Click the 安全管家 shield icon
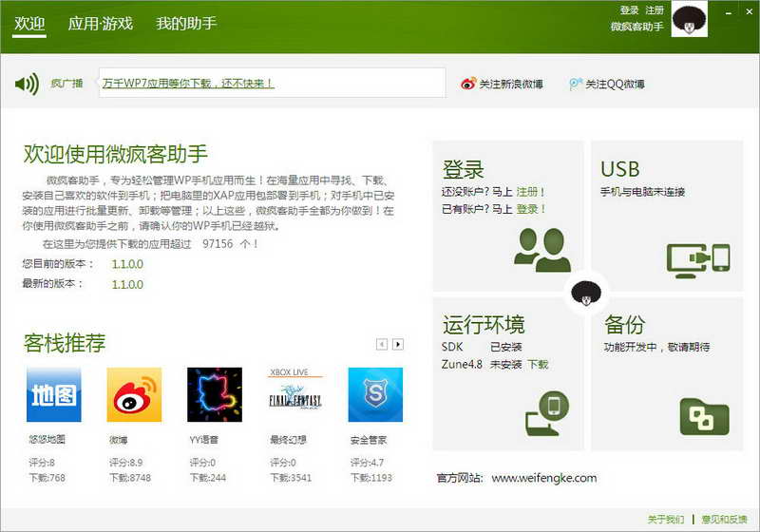 tap(375, 395)
